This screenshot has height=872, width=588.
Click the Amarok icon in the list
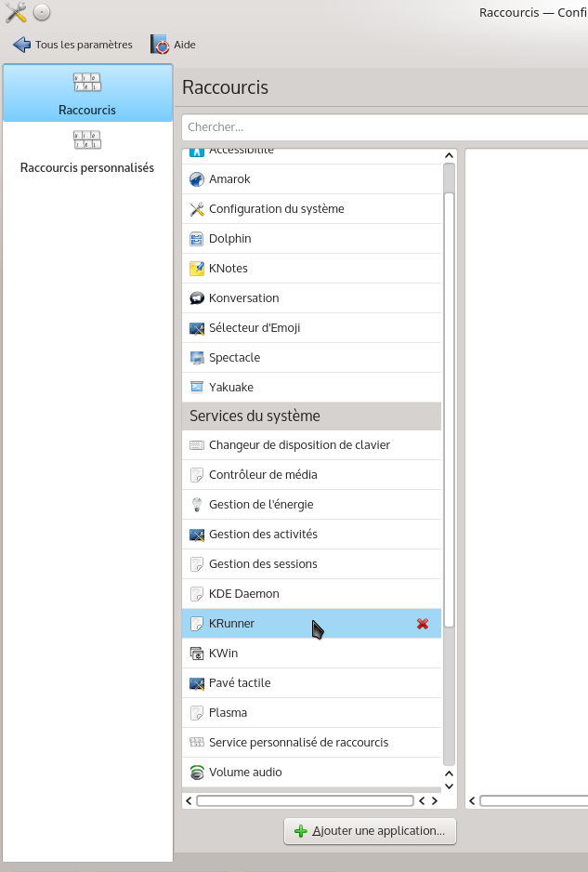coord(197,179)
